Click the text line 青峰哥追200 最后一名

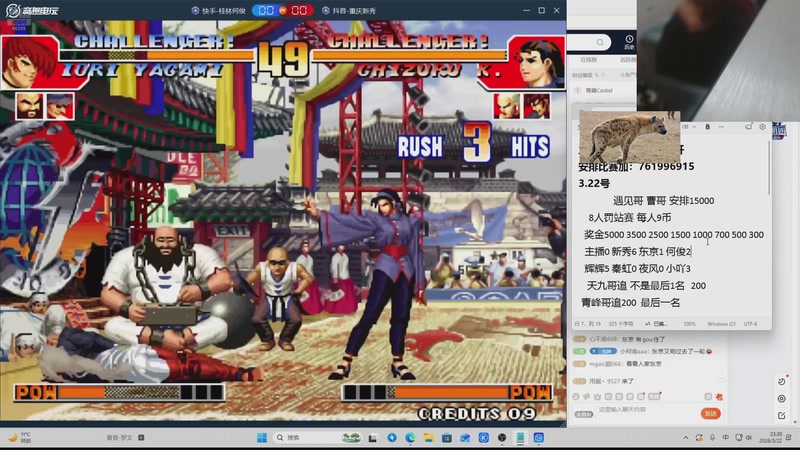click(x=631, y=303)
